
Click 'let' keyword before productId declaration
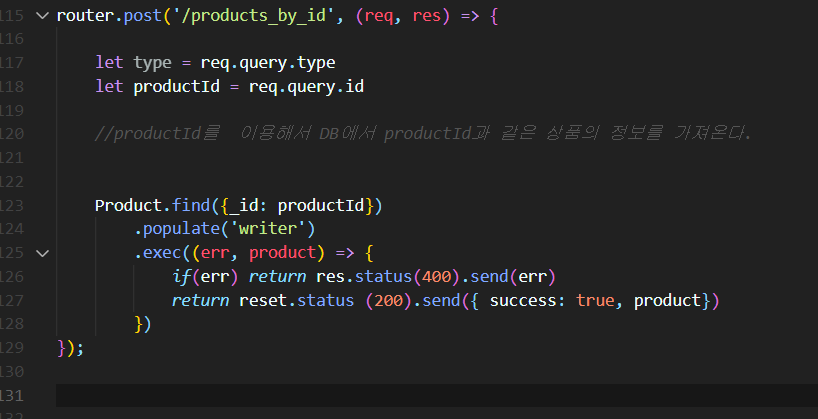(x=109, y=87)
